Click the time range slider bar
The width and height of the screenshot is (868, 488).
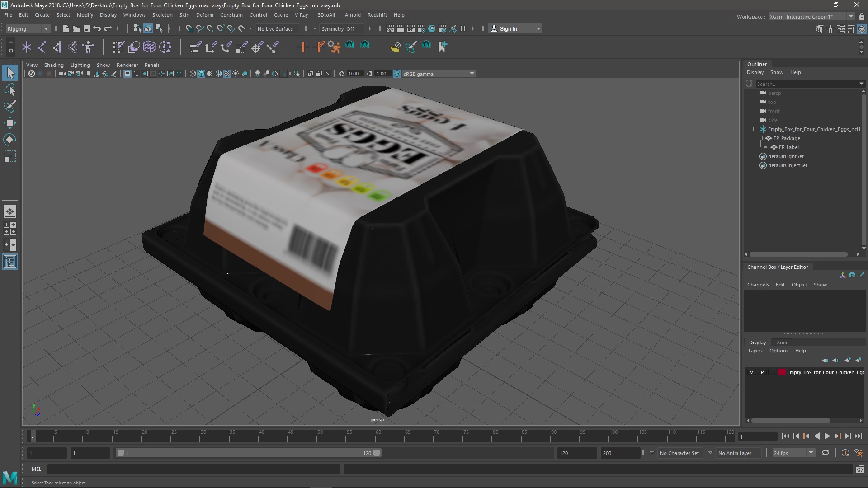pyautogui.click(x=248, y=453)
